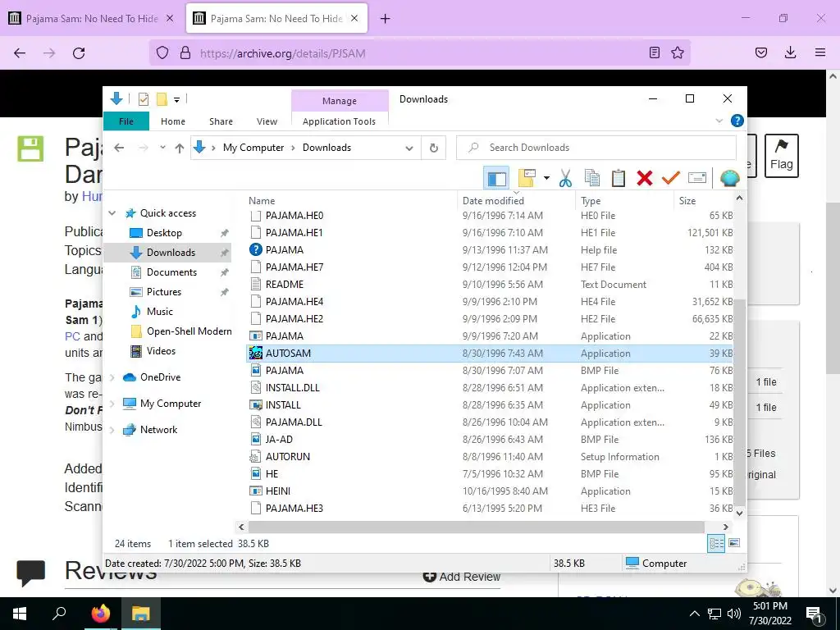Expand Network tree node
This screenshot has height=630, width=840.
112,430
